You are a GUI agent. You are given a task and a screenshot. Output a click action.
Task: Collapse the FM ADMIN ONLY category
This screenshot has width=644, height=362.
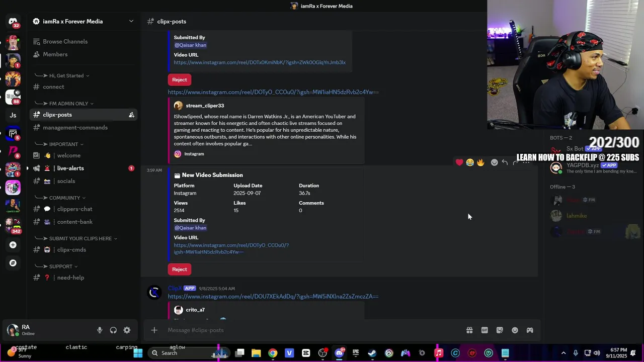(x=71, y=104)
